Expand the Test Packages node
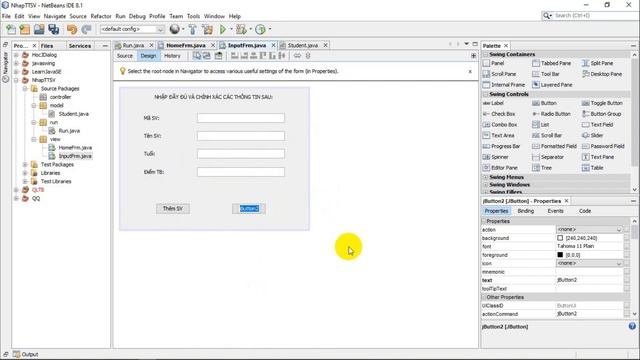640x360 pixels. [x=25, y=164]
